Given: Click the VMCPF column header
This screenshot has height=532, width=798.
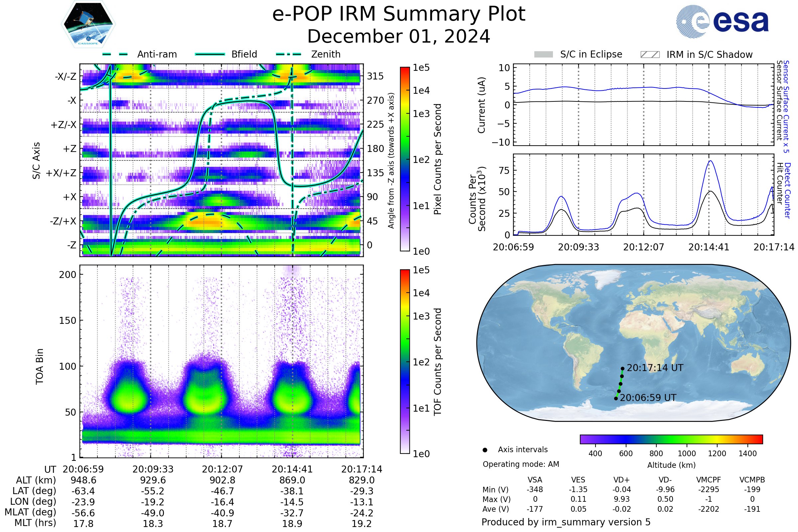Looking at the screenshot, I should [x=709, y=480].
